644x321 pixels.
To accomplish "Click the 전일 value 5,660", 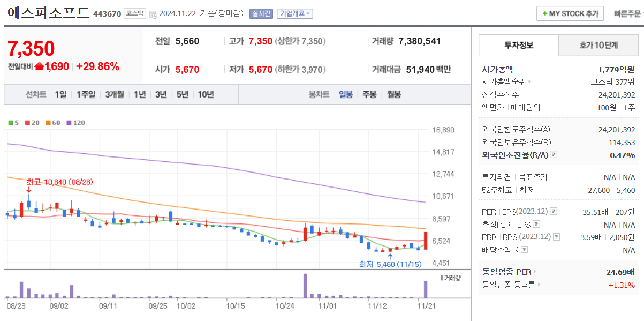I will coord(187,41).
